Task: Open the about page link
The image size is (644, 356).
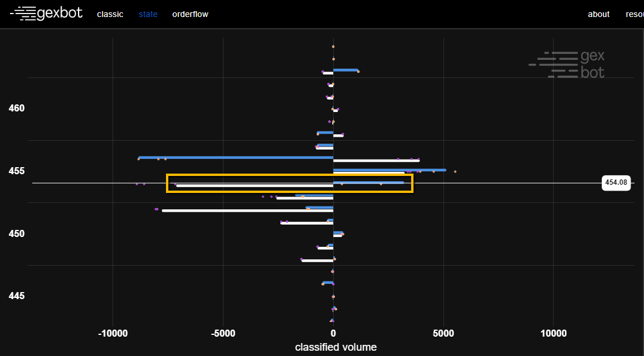Action: pyautogui.click(x=598, y=15)
